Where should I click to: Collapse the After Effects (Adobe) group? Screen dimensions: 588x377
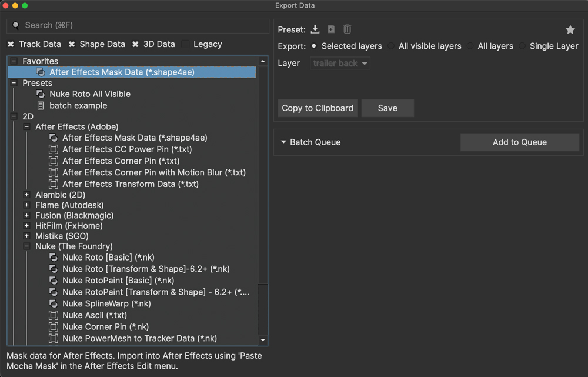point(26,127)
